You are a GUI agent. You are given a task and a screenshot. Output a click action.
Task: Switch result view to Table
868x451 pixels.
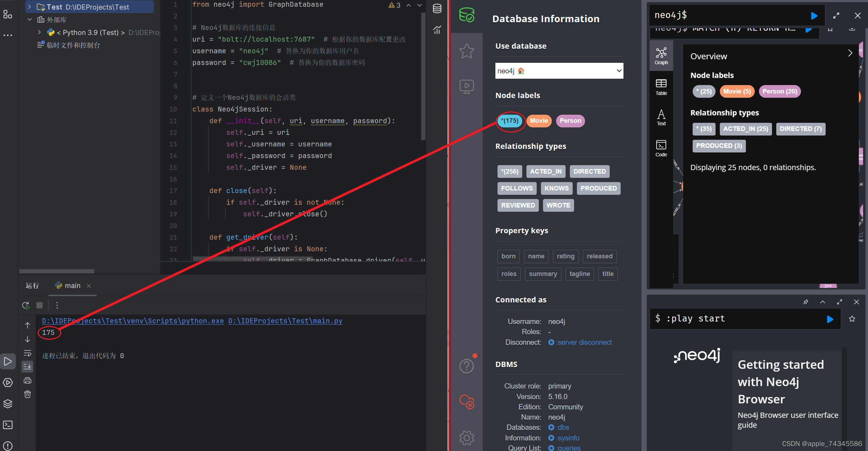[661, 87]
